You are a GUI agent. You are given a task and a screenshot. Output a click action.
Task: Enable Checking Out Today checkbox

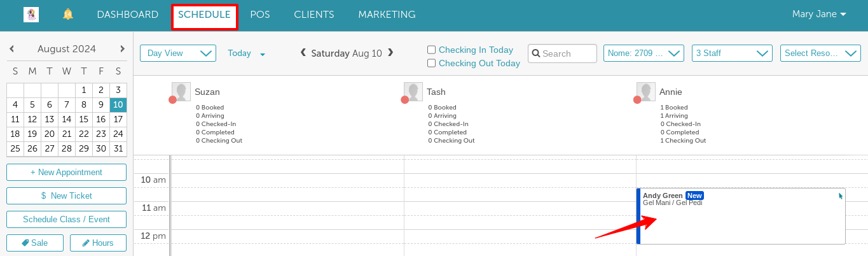click(x=432, y=63)
